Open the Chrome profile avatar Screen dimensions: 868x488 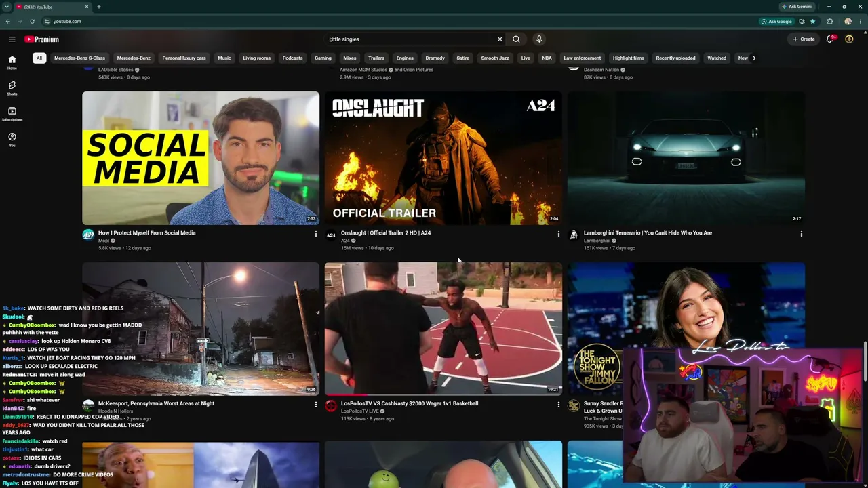[848, 22]
